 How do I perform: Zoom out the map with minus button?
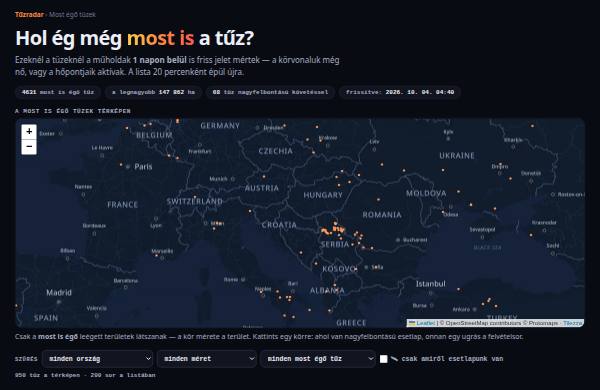(x=29, y=147)
